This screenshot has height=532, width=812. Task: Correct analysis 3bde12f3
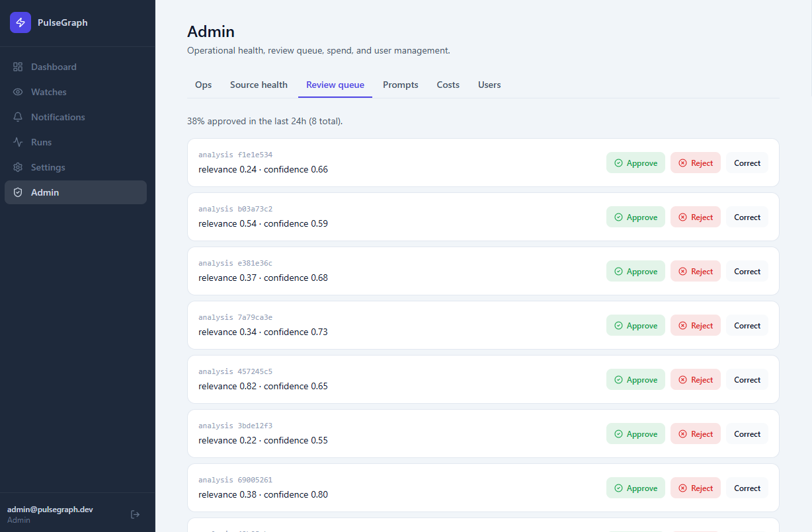(747, 434)
